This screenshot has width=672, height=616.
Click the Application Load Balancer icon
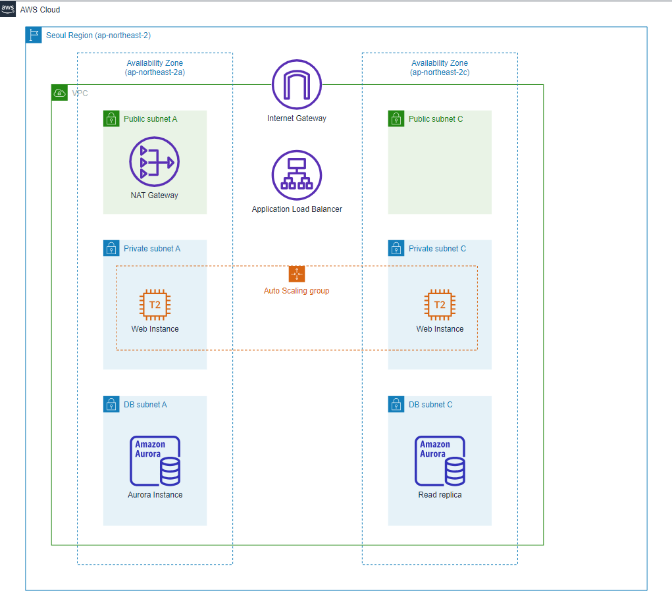pos(297,175)
